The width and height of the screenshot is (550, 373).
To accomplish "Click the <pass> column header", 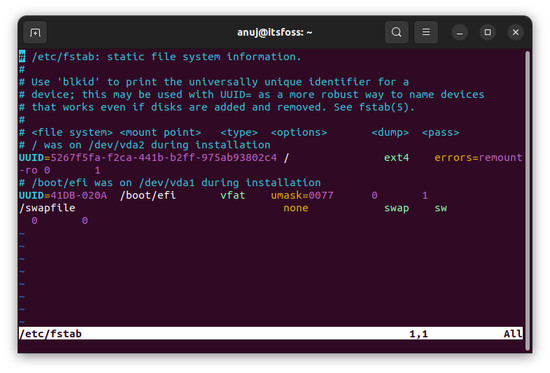I will tap(441, 133).
